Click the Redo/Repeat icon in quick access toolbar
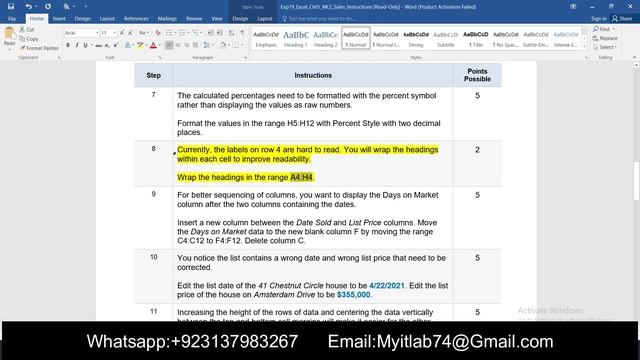640x360 pixels. coord(48,7)
